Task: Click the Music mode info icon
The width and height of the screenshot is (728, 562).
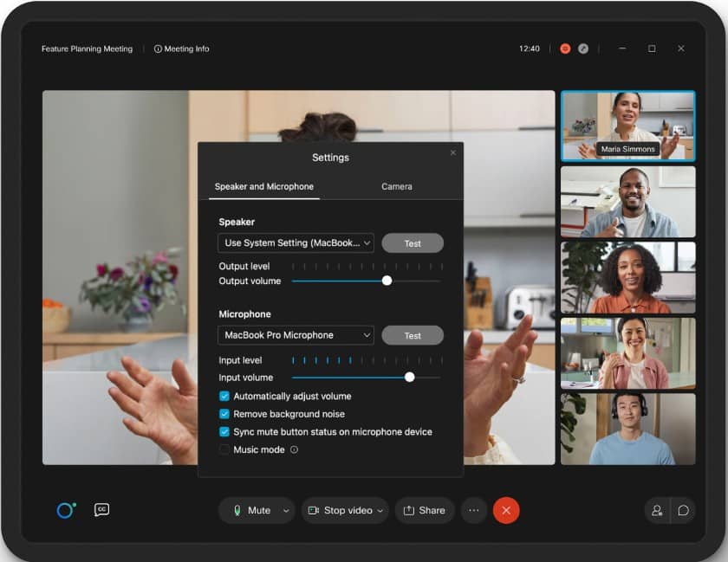Action: pos(294,449)
